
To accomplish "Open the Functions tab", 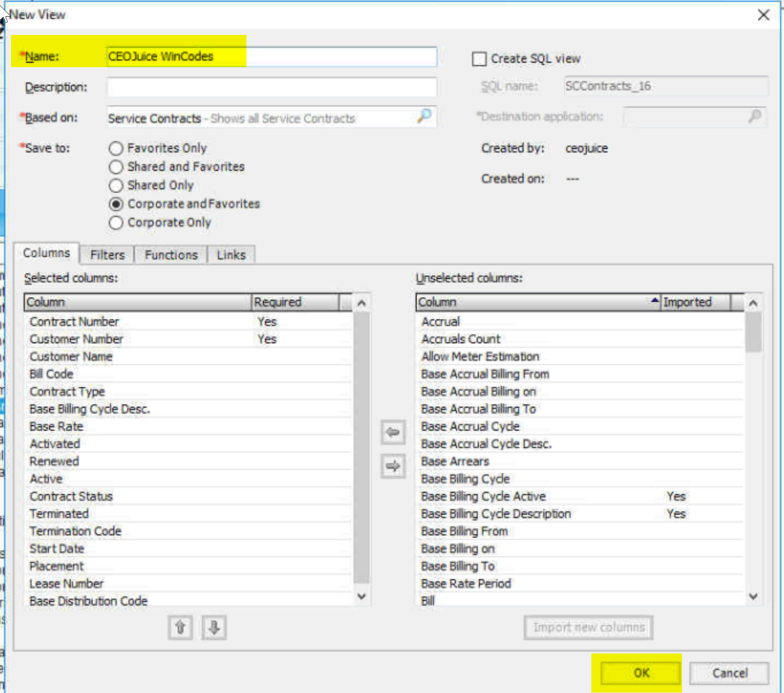I will coord(171,255).
